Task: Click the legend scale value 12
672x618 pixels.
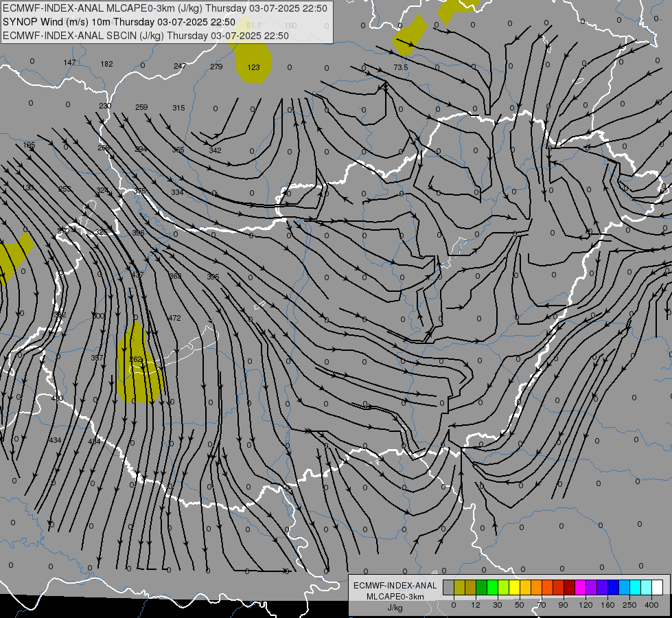Action: (476, 605)
